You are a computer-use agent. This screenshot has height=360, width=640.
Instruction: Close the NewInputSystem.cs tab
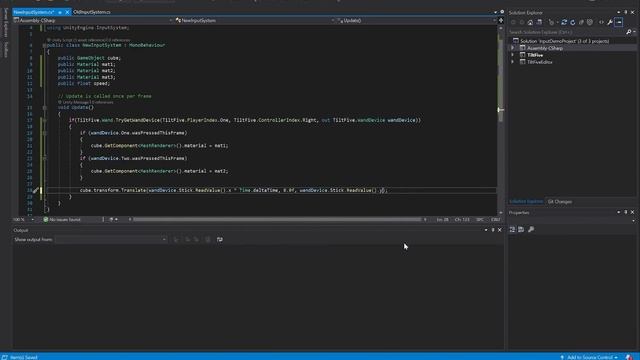tap(67, 12)
